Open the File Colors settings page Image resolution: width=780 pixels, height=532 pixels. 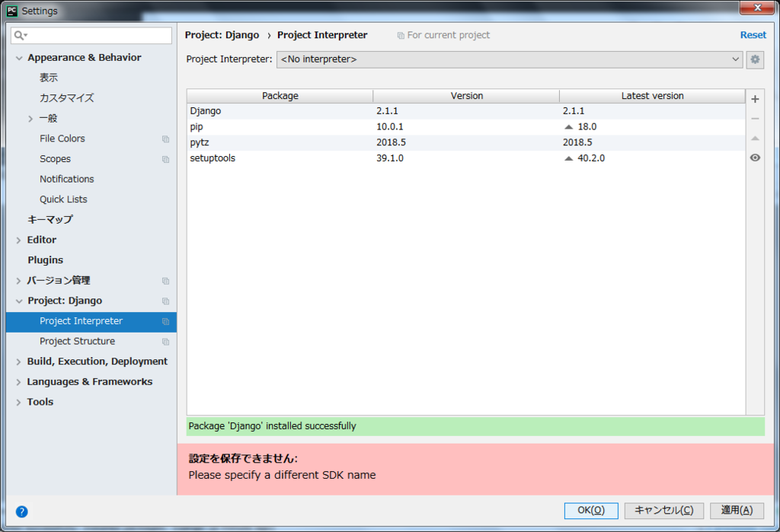(62, 139)
